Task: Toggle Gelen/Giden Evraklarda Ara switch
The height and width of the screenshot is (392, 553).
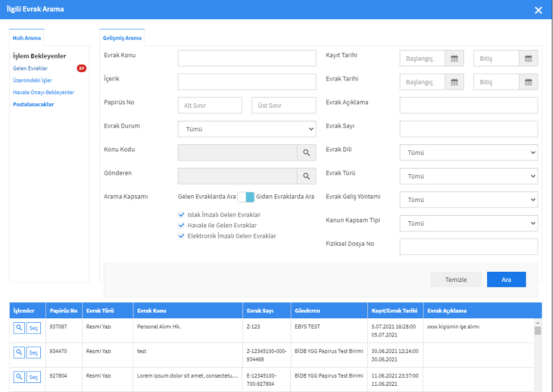Action: coord(246,197)
